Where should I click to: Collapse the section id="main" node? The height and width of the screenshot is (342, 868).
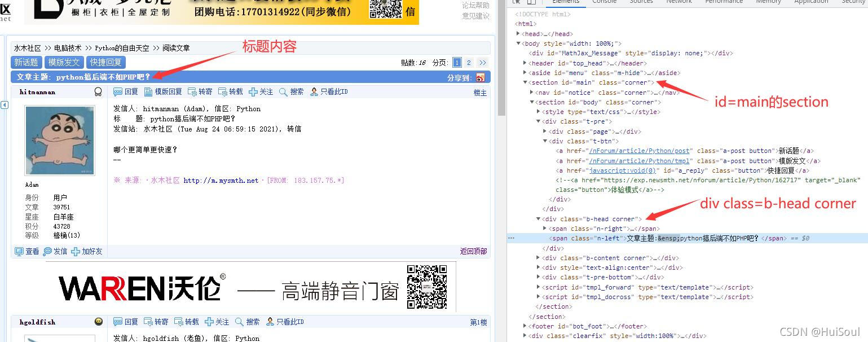(525, 82)
